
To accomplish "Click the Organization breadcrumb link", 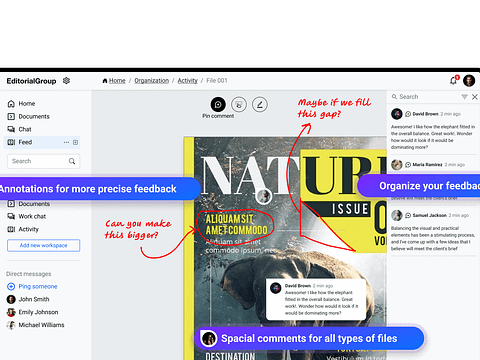I will pos(152,81).
